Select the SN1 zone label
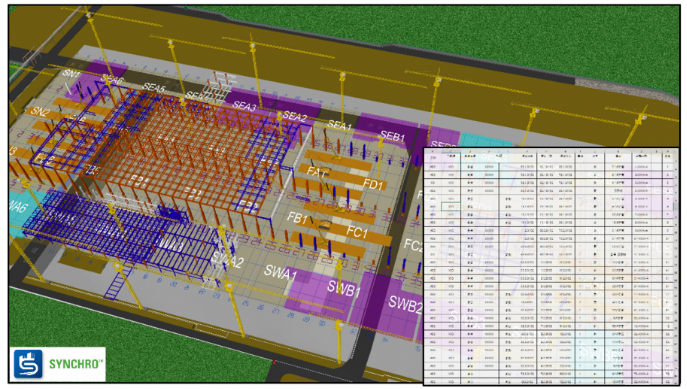The height and width of the screenshot is (389, 687). click(x=72, y=74)
